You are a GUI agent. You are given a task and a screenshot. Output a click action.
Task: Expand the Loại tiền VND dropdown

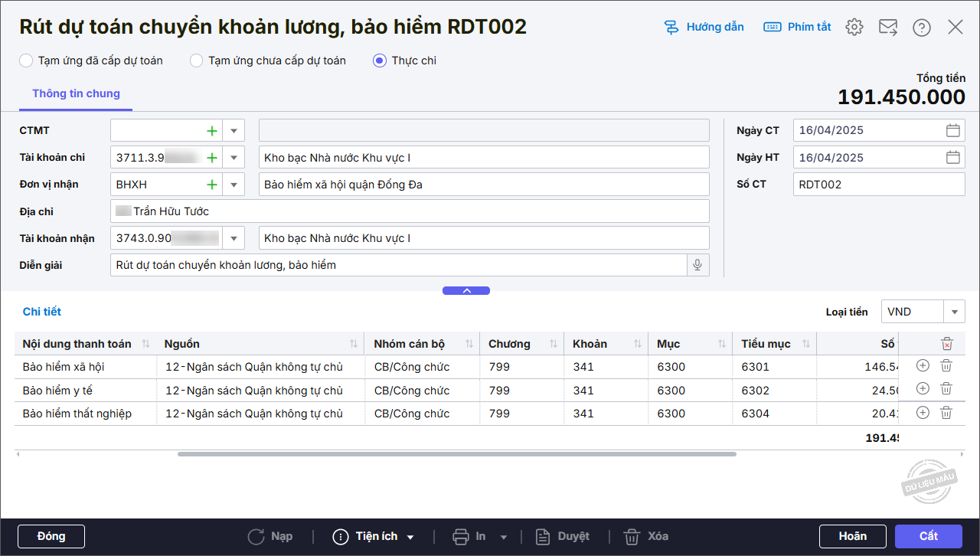pos(954,312)
